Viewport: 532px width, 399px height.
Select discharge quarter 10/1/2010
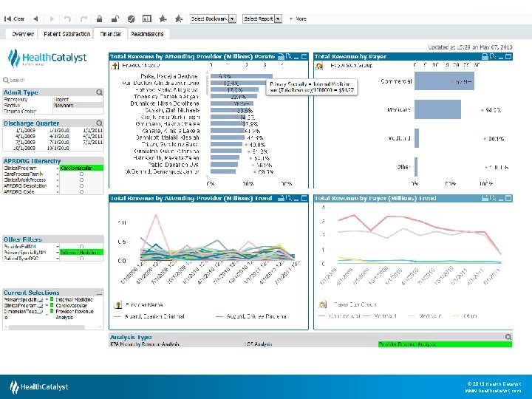pyautogui.click(x=58, y=149)
